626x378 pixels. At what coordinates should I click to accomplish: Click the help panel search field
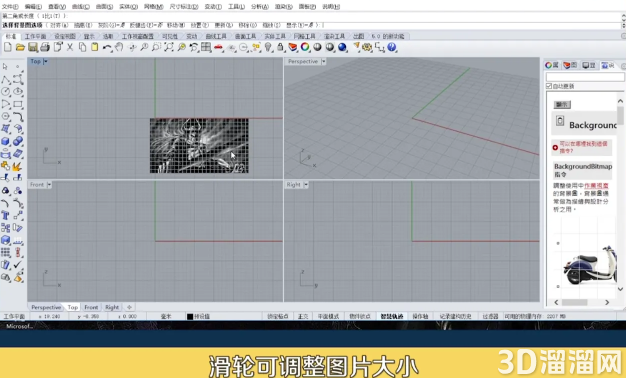point(585,77)
